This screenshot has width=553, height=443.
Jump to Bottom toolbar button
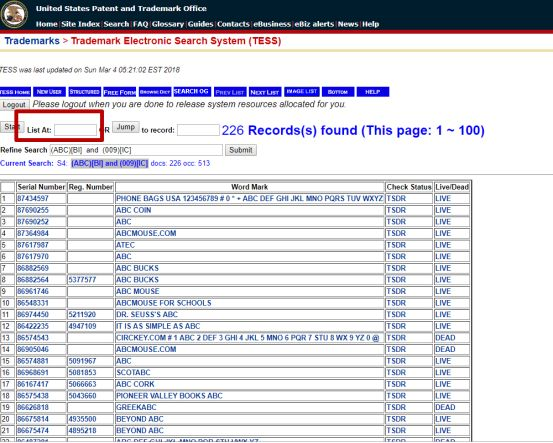[x=338, y=92]
